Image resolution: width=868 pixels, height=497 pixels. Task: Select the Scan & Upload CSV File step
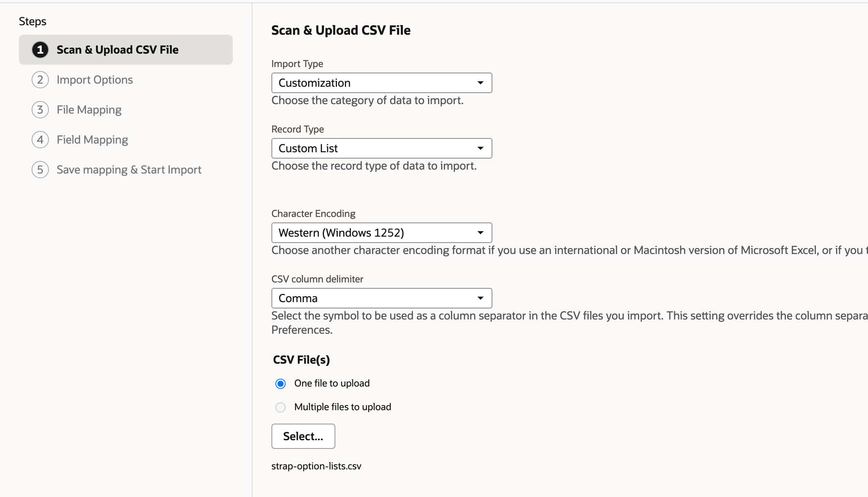pos(125,50)
